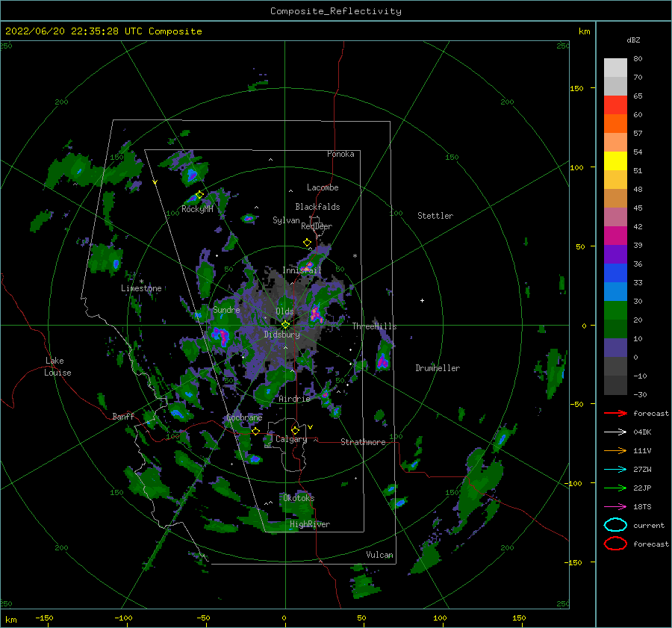Click the Strathmore city label

tap(363, 442)
